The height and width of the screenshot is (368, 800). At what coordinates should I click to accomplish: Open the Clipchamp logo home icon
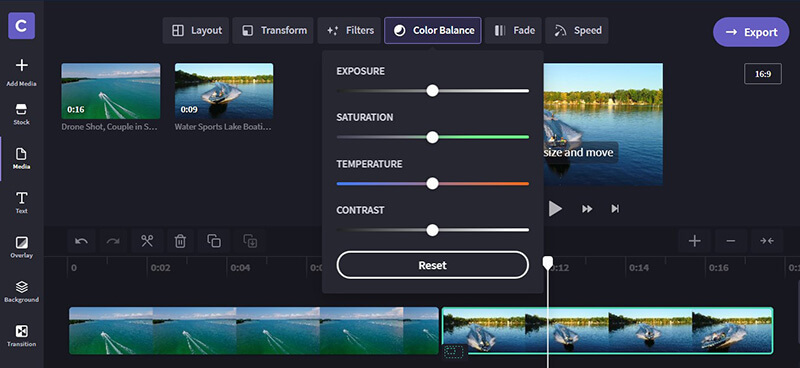click(x=21, y=26)
